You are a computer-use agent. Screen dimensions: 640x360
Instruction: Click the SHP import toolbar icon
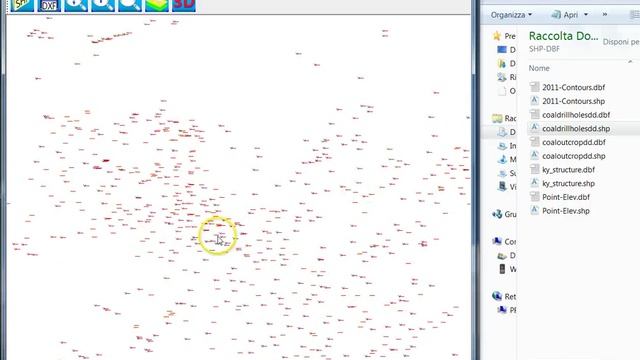pos(22,5)
